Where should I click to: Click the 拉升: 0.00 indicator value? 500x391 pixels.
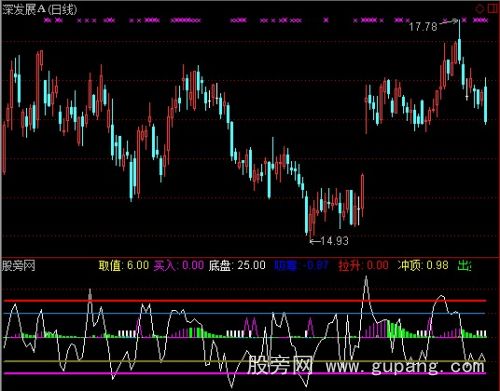(363, 265)
